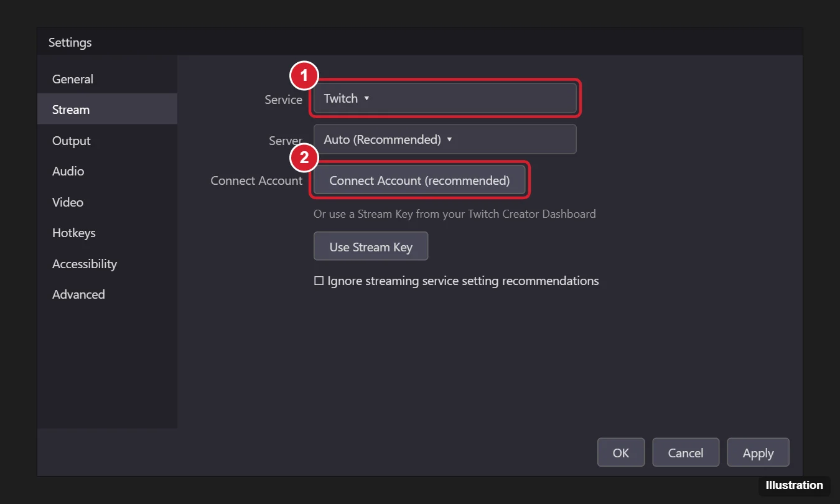Open the Audio settings section

coord(107,171)
